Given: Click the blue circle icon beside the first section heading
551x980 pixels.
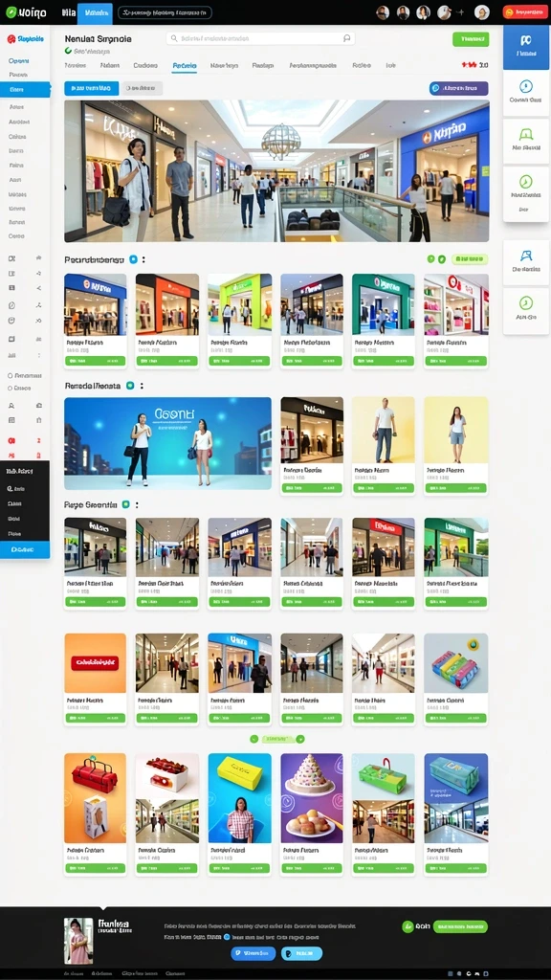Looking at the screenshot, I should [132, 258].
